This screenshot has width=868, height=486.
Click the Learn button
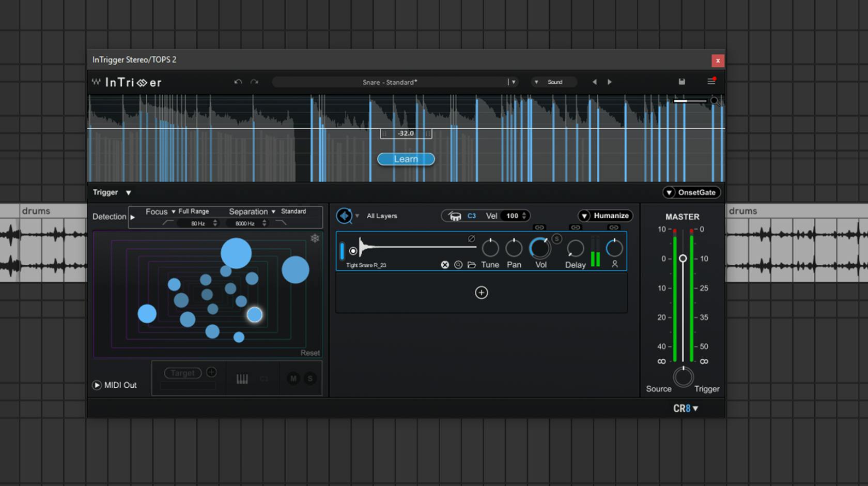(x=406, y=159)
